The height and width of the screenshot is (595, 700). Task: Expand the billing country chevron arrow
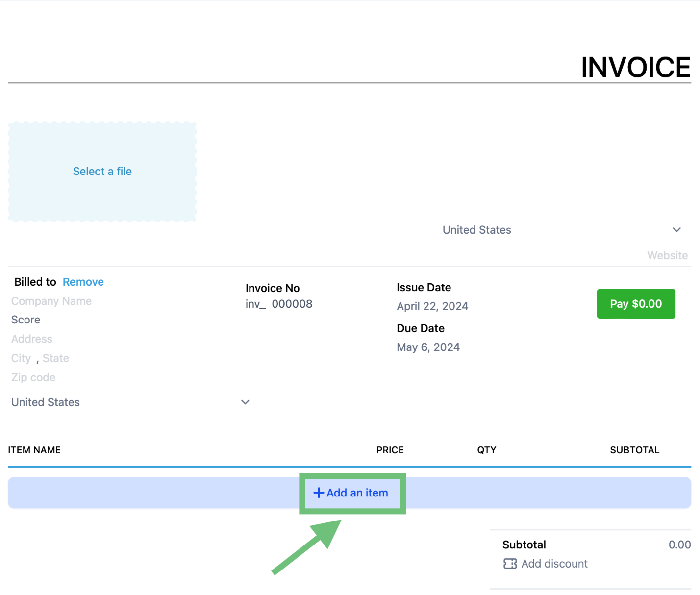(x=245, y=402)
